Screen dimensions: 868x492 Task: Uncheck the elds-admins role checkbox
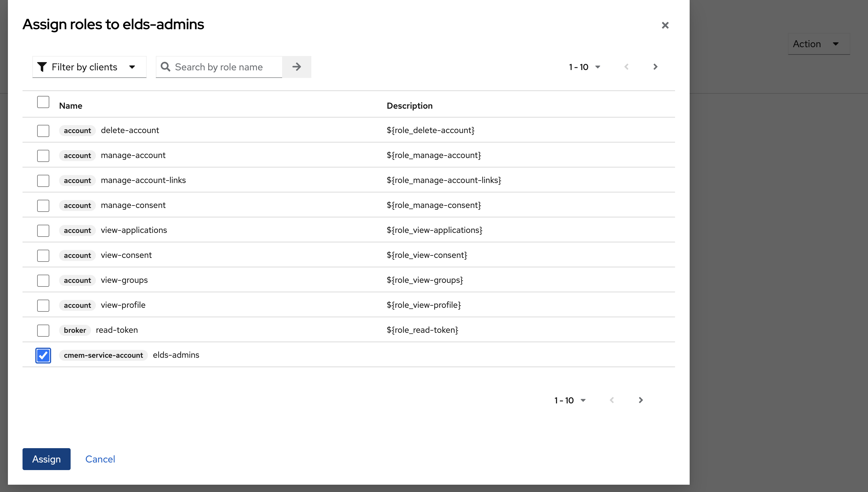pyautogui.click(x=43, y=356)
